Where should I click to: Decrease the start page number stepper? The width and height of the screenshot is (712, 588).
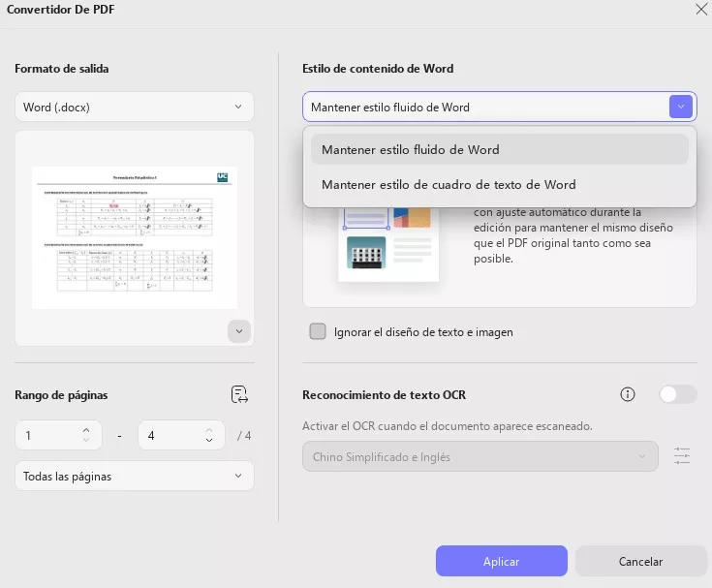(86, 440)
